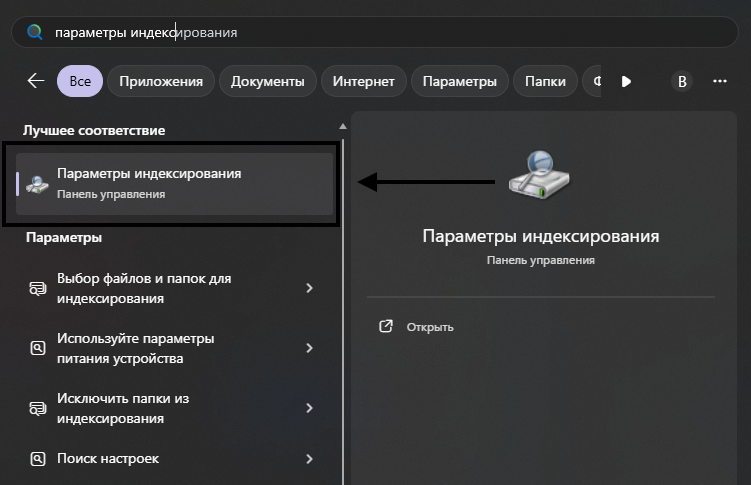Click the icon beside 'Исключить папки из индексирования'
The image size is (751, 485).
click(x=38, y=408)
